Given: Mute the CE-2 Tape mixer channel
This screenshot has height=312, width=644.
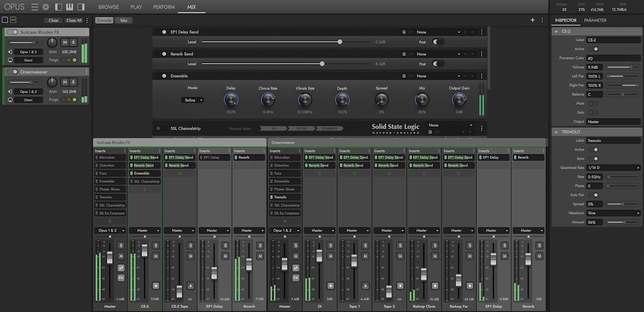Looking at the screenshot, I should pyautogui.click(x=191, y=256).
